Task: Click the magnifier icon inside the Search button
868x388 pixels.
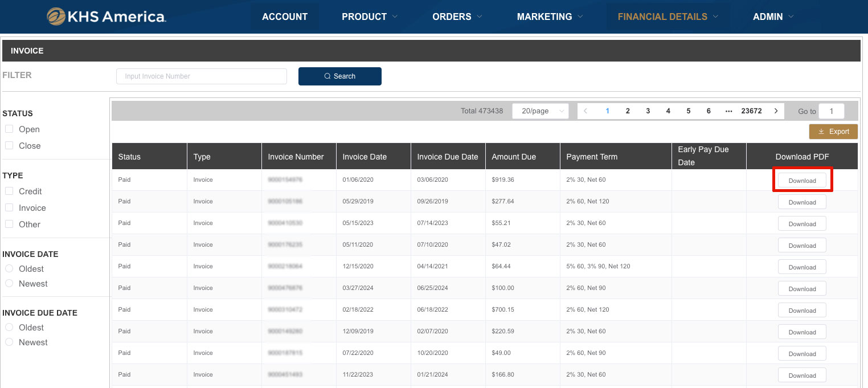Action: 327,76
